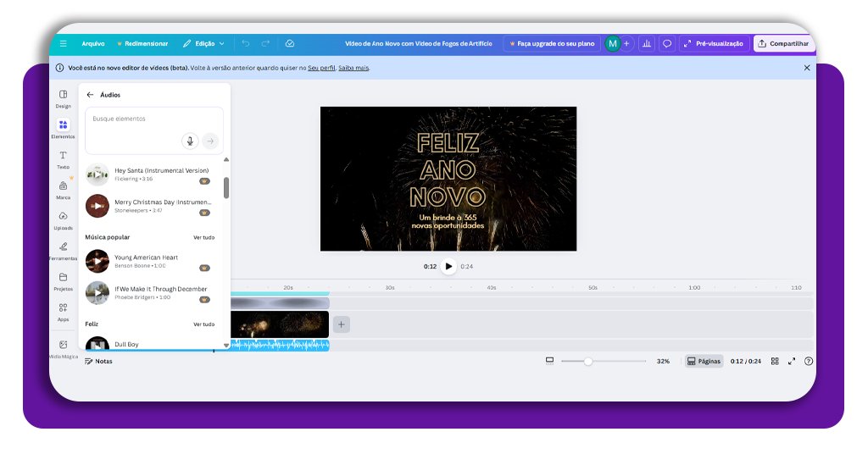Viewport: 868px width, 454px height.
Task: Go back from Áudios panel
Action: click(x=90, y=95)
